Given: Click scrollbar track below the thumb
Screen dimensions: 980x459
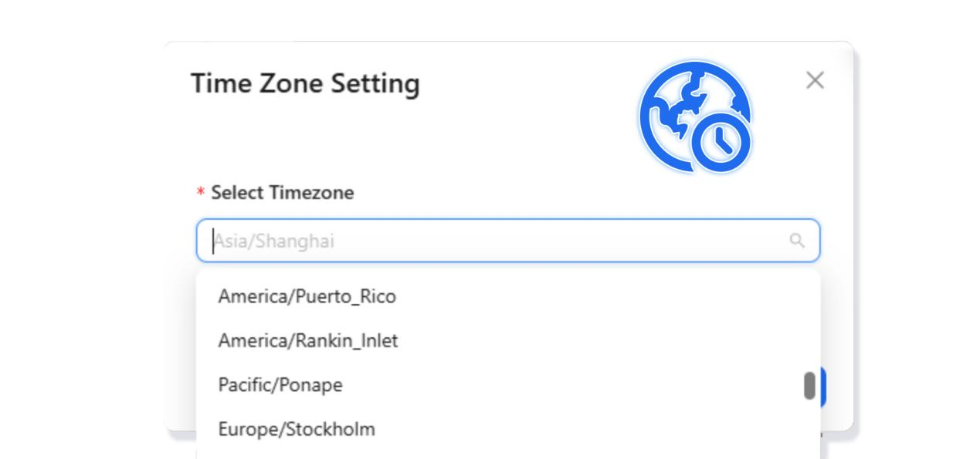Looking at the screenshot, I should click(x=809, y=432).
